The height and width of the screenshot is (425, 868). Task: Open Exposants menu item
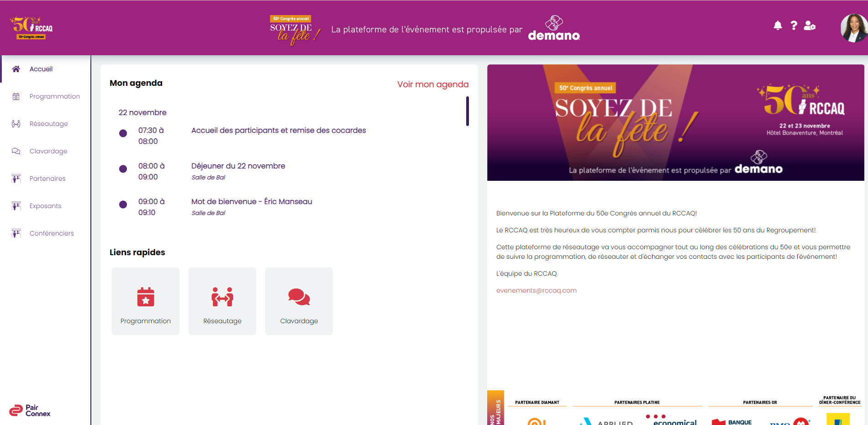(46, 206)
